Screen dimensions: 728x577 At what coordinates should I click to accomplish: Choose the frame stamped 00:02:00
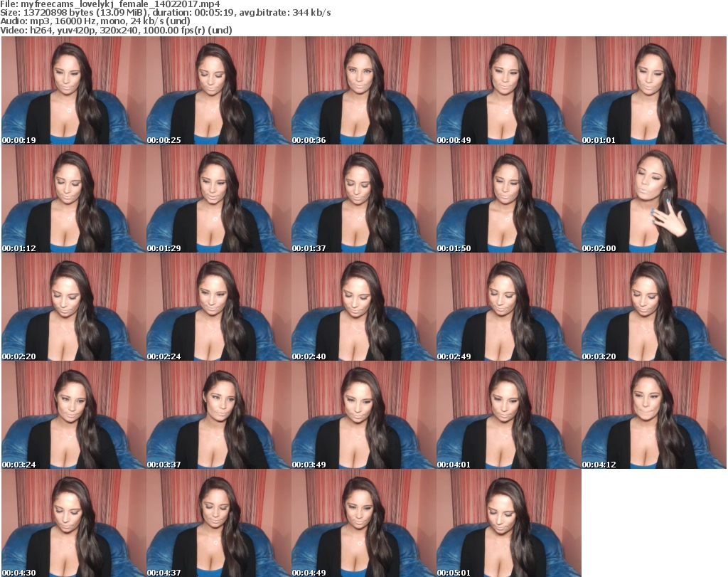(x=654, y=198)
